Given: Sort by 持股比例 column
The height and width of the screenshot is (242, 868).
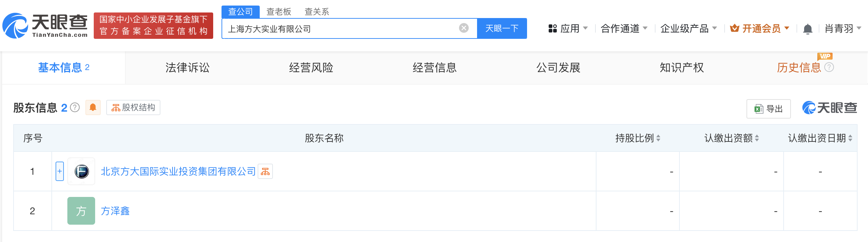Looking at the screenshot, I should click(x=637, y=138).
